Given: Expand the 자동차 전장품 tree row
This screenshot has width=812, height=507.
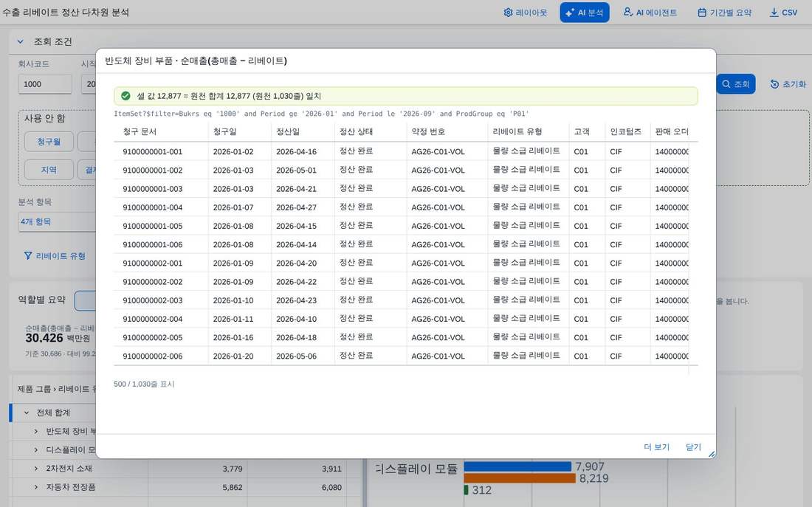Looking at the screenshot, I should (35, 487).
